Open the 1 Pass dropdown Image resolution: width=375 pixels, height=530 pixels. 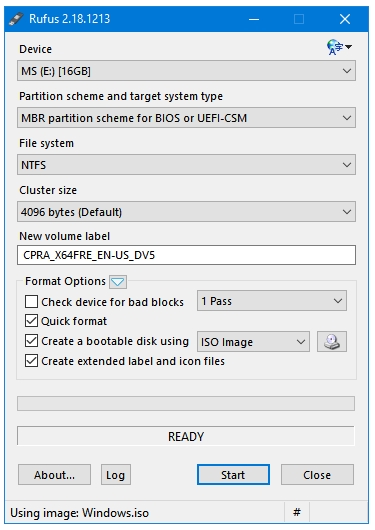tap(272, 301)
